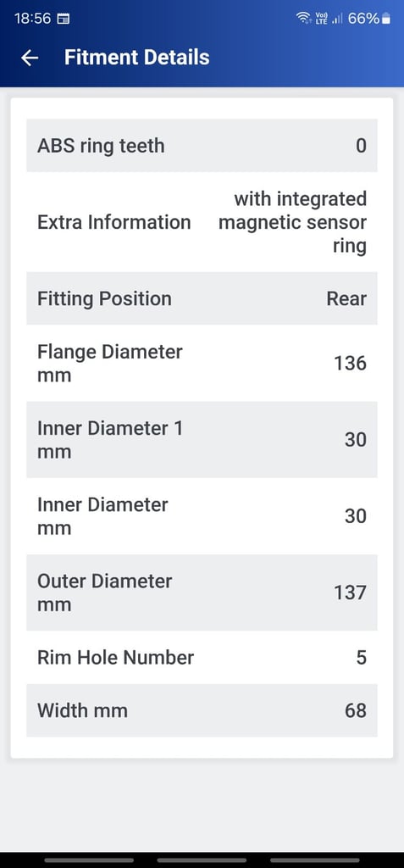Tap the Rear fitting position value

coord(346,298)
